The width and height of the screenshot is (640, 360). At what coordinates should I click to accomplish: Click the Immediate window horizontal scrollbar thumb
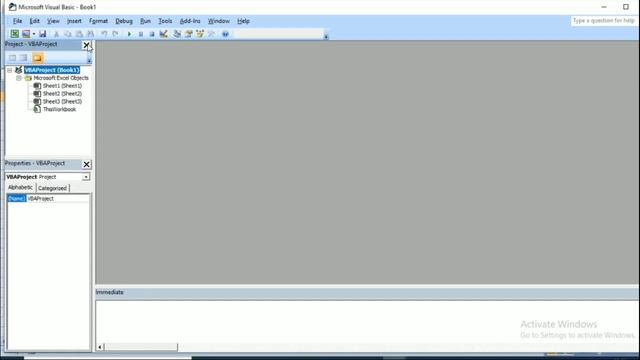pos(141,347)
